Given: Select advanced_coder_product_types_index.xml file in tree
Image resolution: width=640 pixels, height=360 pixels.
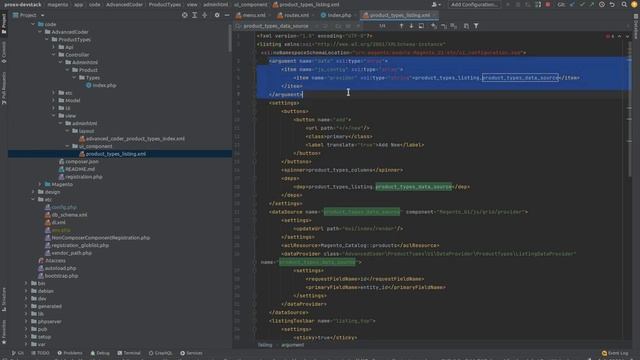Looking at the screenshot, I should tap(131, 138).
